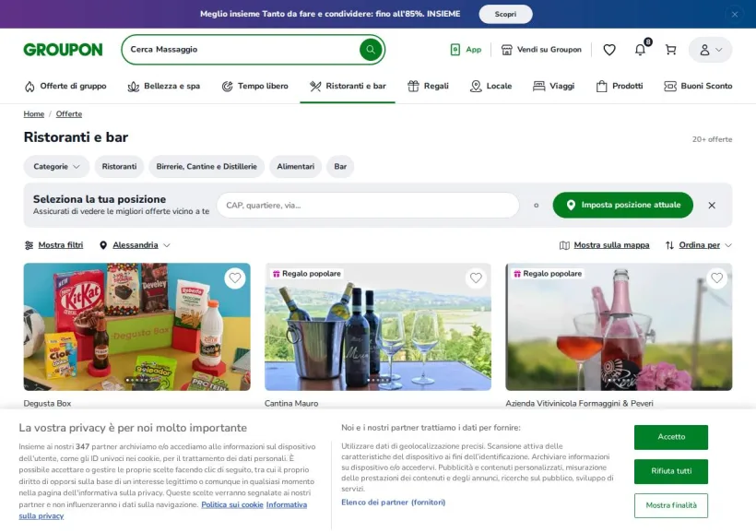Click the CAP, quartiere, via input field
The width and height of the screenshot is (756, 532).
pos(368,206)
